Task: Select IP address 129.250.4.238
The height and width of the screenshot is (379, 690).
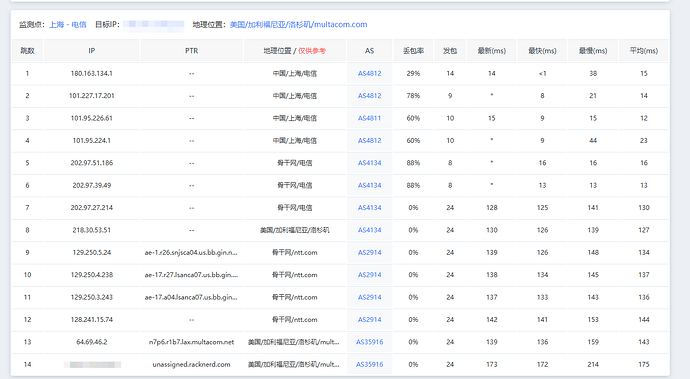Action: pyautogui.click(x=92, y=275)
